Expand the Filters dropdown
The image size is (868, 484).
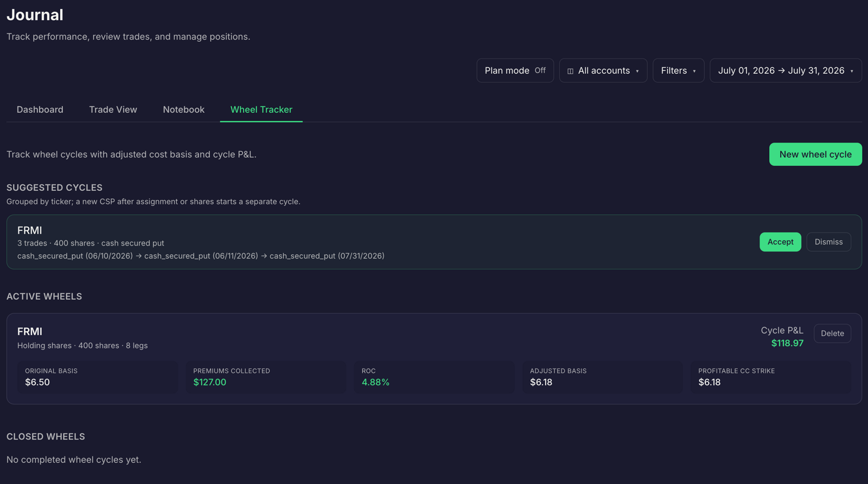679,70
